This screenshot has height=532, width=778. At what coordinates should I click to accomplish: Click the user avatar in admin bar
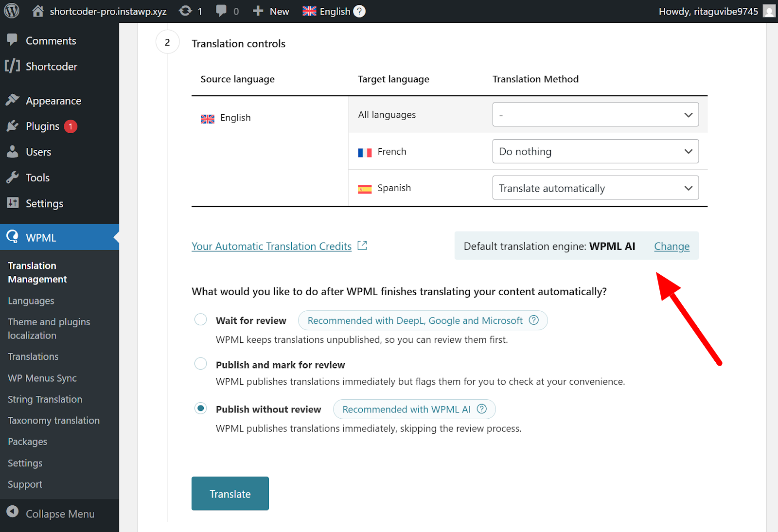click(769, 11)
